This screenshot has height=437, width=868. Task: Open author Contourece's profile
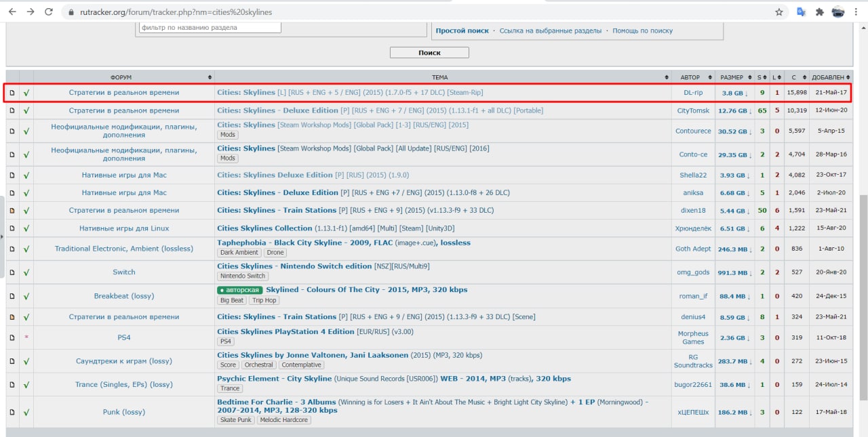tap(693, 131)
